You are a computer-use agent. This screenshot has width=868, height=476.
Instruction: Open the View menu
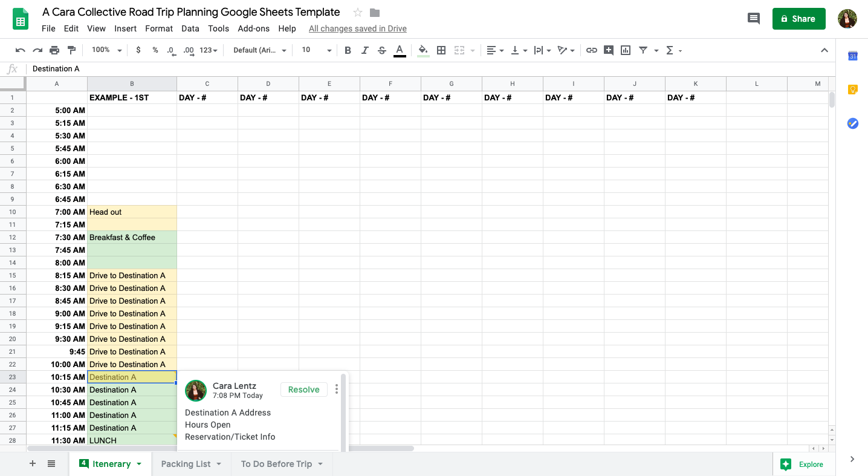96,28
